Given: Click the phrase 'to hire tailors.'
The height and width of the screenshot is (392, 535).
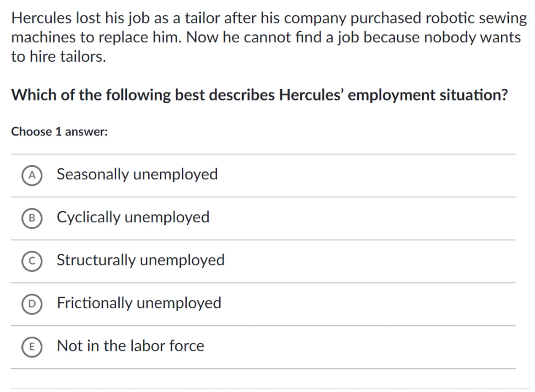Looking at the screenshot, I should (x=59, y=56).
